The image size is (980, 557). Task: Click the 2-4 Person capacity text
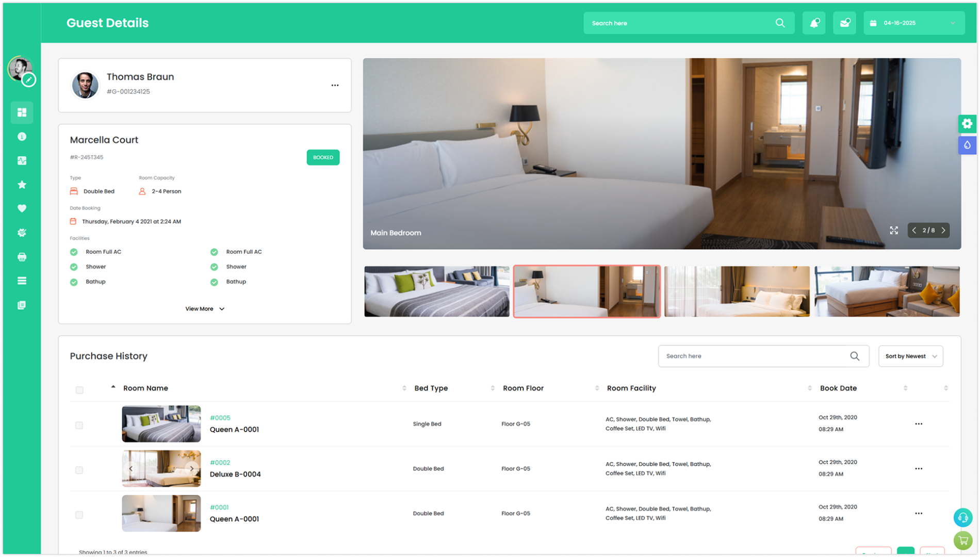[167, 192]
